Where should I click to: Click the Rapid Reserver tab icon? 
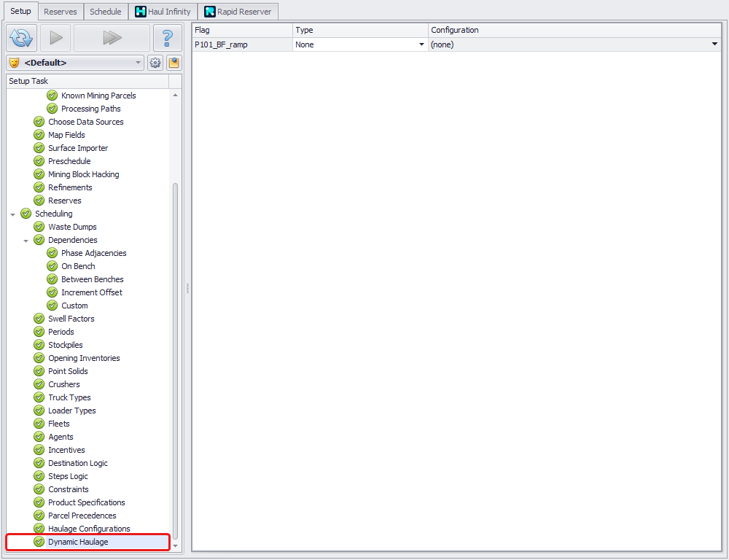[210, 12]
